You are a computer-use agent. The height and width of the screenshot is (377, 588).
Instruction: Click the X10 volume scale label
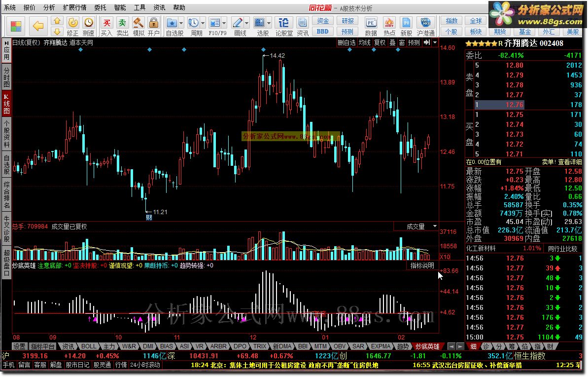tap(445, 257)
